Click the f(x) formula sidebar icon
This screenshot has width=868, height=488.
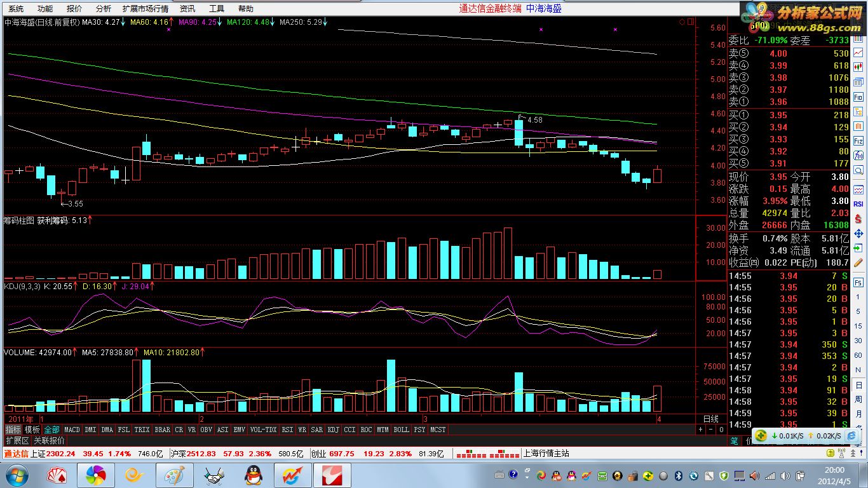pos(858,155)
